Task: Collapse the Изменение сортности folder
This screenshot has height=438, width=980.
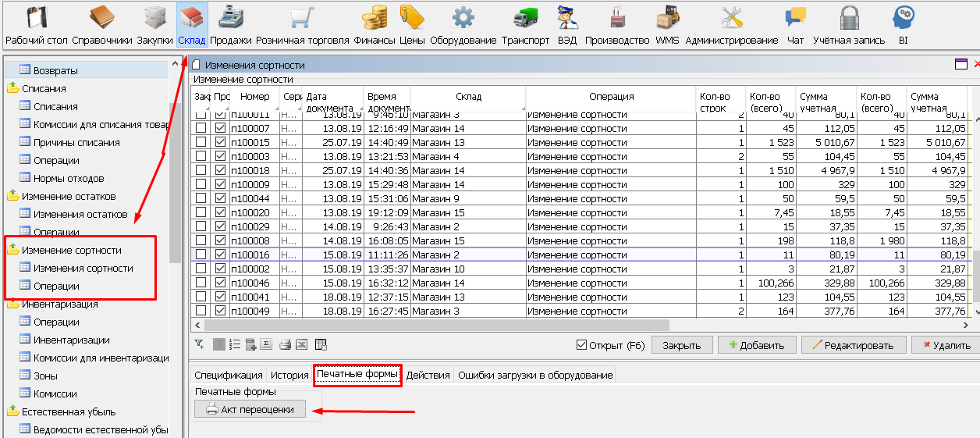Action: 13,251
